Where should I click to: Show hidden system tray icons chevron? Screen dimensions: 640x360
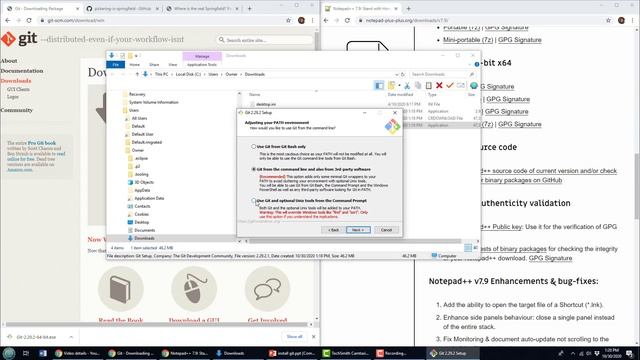572,353
